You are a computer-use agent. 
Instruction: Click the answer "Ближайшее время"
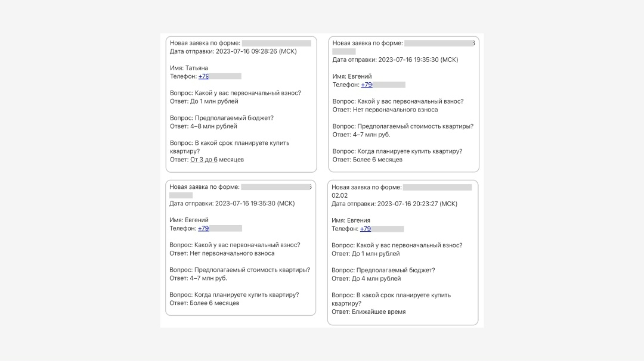click(x=379, y=312)
